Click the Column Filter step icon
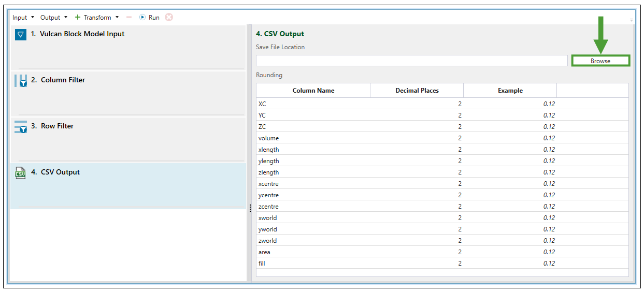Image resolution: width=644 pixels, height=292 pixels. point(21,81)
